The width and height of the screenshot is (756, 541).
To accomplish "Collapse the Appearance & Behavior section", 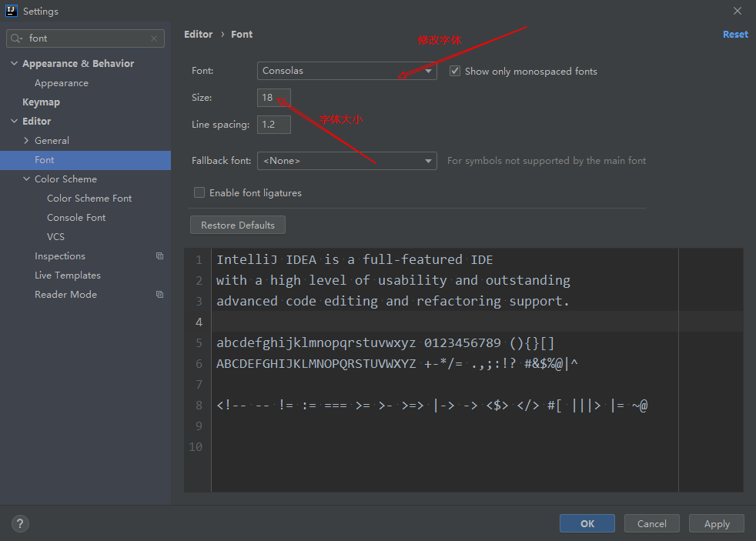I will pos(15,64).
